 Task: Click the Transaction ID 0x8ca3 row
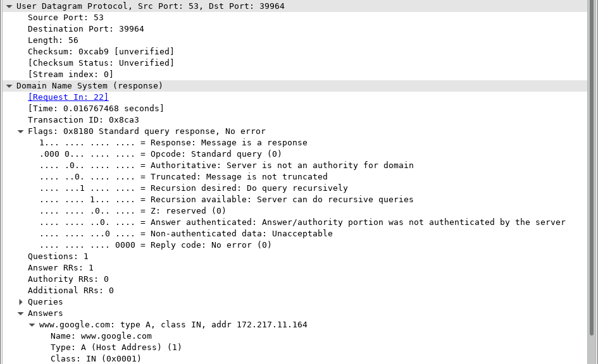click(x=83, y=120)
